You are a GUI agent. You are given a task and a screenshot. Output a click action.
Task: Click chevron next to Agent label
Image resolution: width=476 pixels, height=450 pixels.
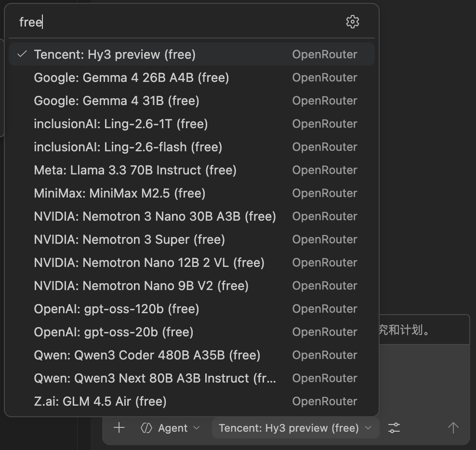pos(196,428)
